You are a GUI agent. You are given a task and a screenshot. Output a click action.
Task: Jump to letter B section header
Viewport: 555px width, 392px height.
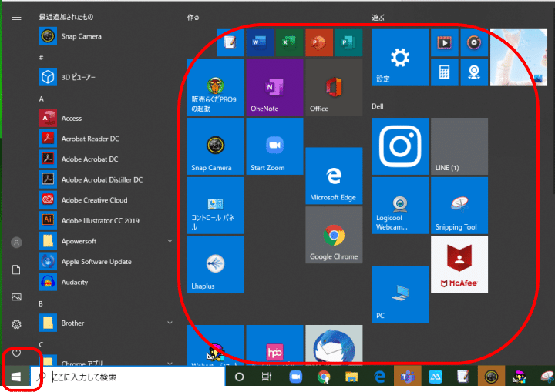click(41, 304)
